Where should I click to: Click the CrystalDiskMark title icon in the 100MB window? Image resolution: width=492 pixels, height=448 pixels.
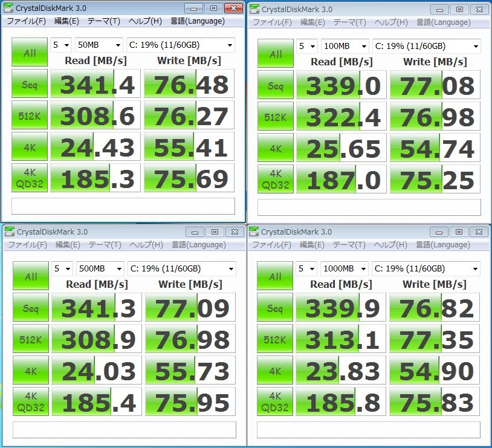click(x=254, y=10)
